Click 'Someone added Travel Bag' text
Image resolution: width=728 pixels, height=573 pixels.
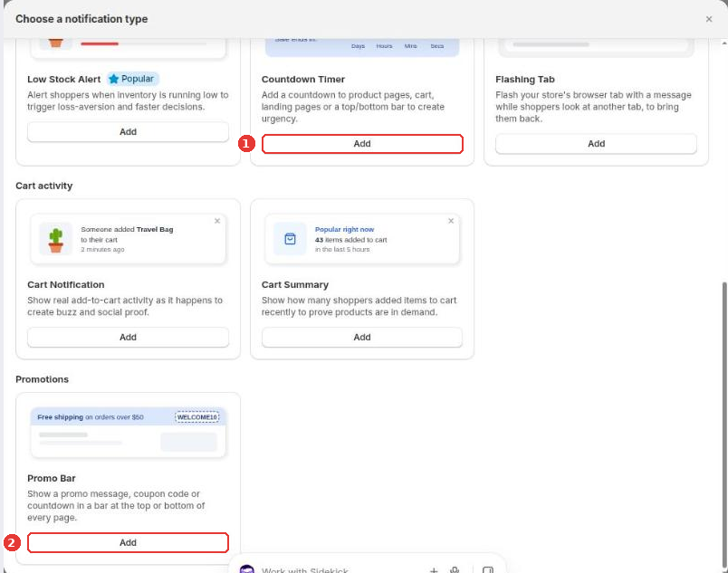[127, 229]
